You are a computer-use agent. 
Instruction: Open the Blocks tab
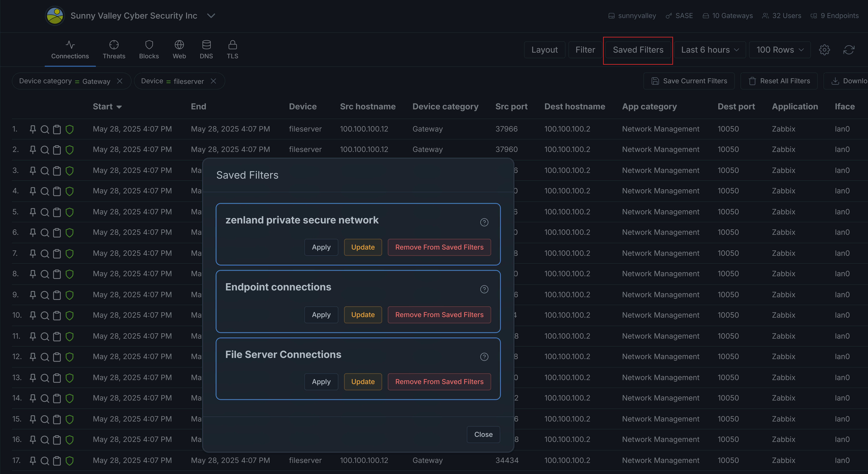(149, 50)
